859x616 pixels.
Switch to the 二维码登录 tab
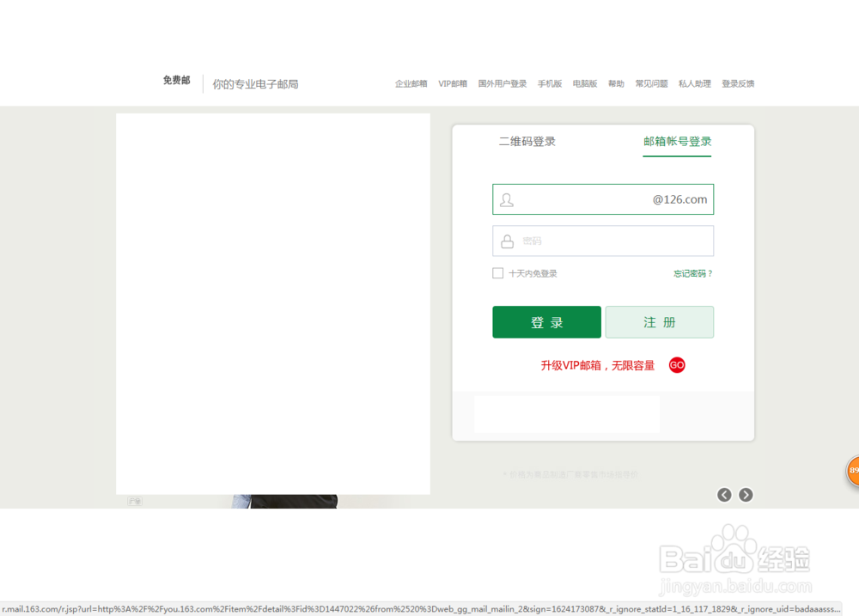click(527, 140)
